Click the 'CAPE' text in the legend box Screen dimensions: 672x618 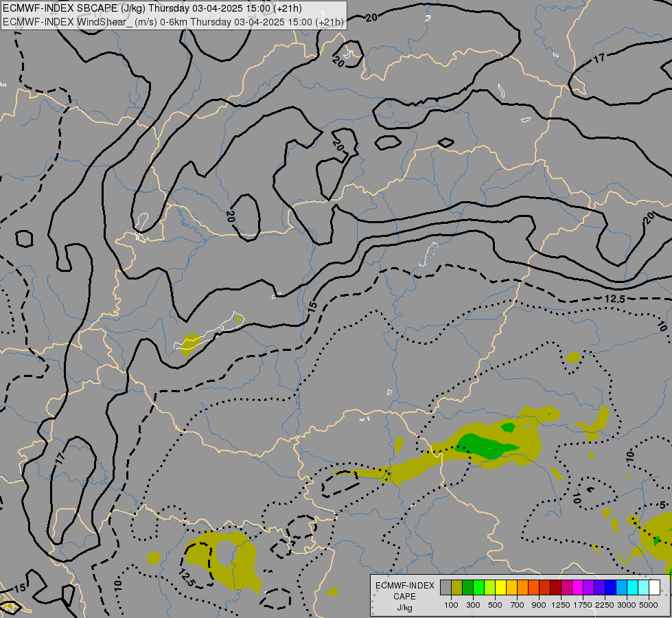point(404,597)
